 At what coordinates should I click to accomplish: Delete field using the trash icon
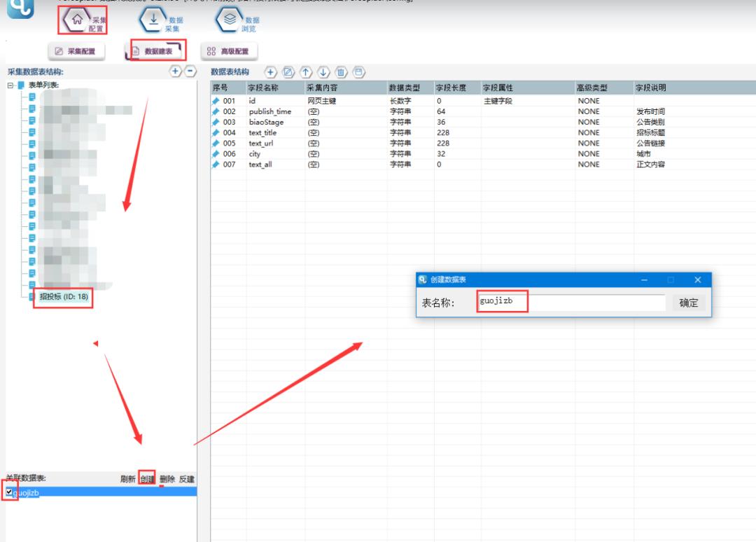click(341, 72)
